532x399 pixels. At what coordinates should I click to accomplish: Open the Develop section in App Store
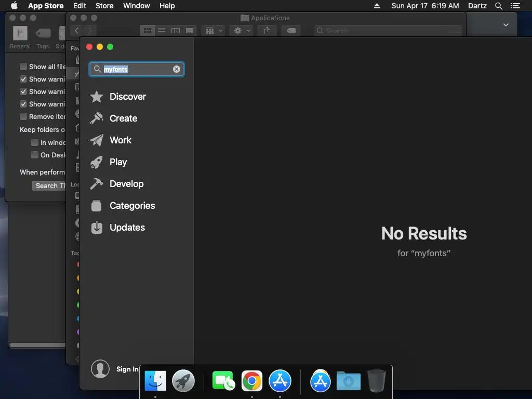point(117,184)
